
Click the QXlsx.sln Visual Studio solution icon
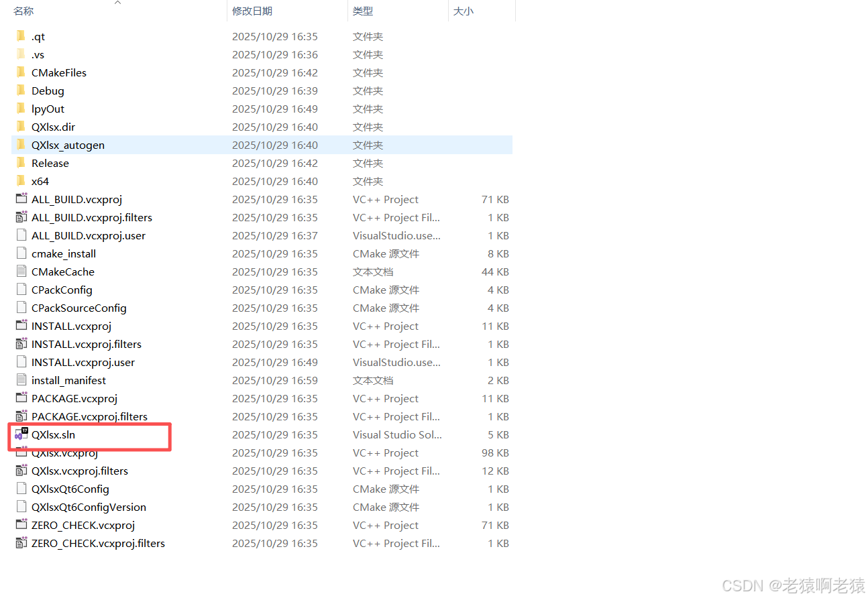click(x=21, y=434)
